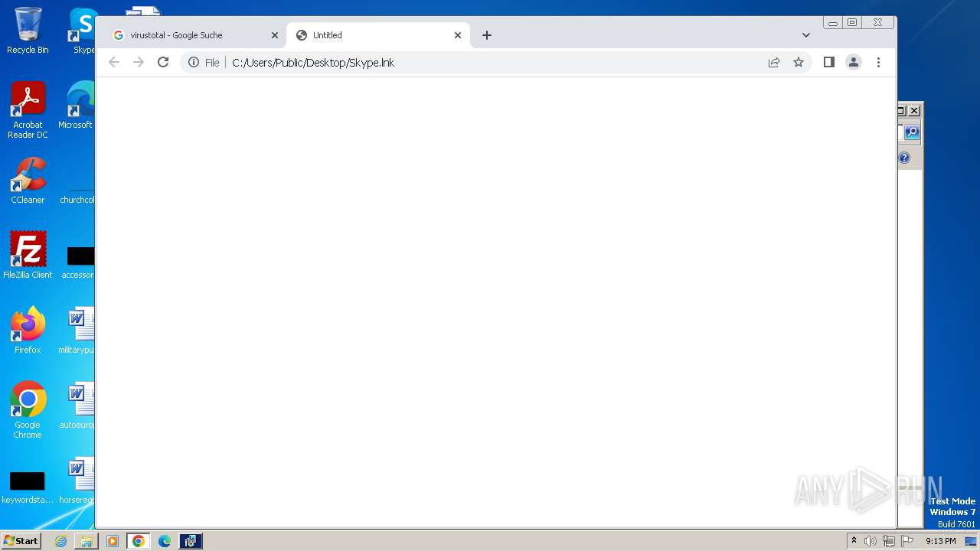Click the address bar showing Skype.lnk path
The height and width of the screenshot is (551, 980).
(496, 63)
